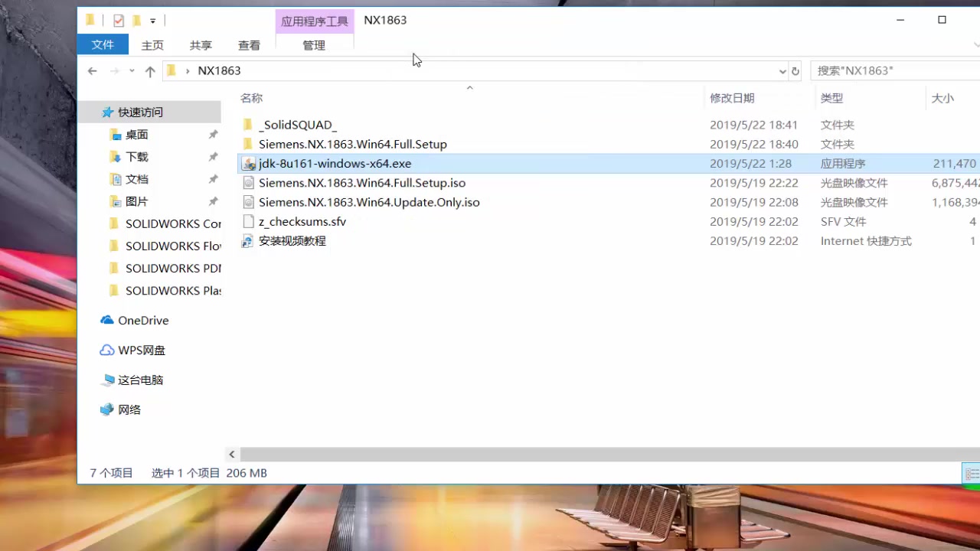Image resolution: width=980 pixels, height=551 pixels.
Task: Launch jdk-8u161-windows-x64.exe installer
Action: 335,163
